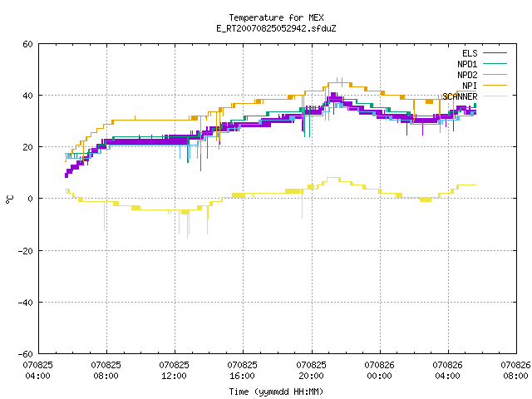
Task: Click the purple ELS legend line sample
Action: (495, 53)
